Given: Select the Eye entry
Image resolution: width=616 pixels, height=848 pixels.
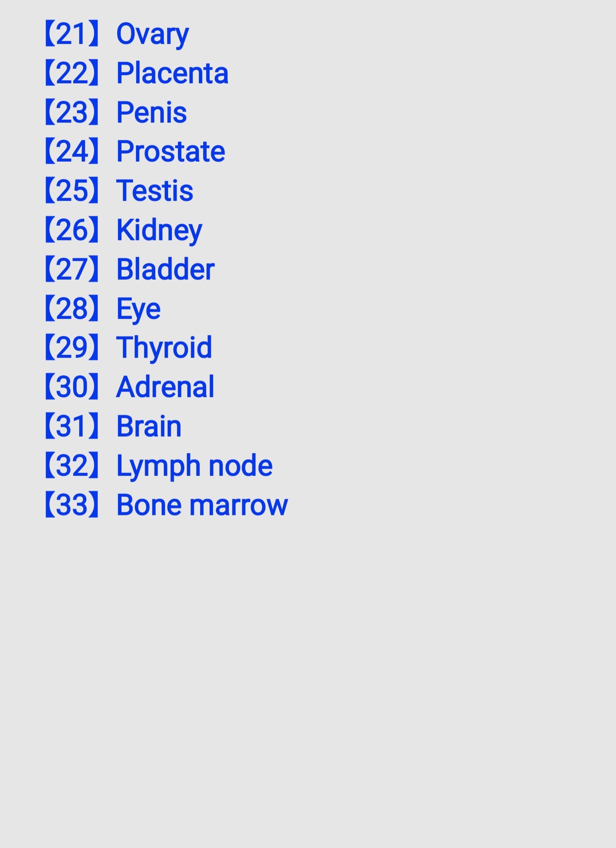Looking at the screenshot, I should pos(139,310).
